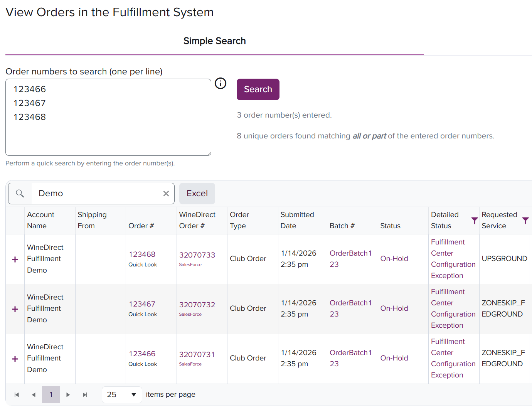Open Quick Look for order 123467

(x=143, y=314)
